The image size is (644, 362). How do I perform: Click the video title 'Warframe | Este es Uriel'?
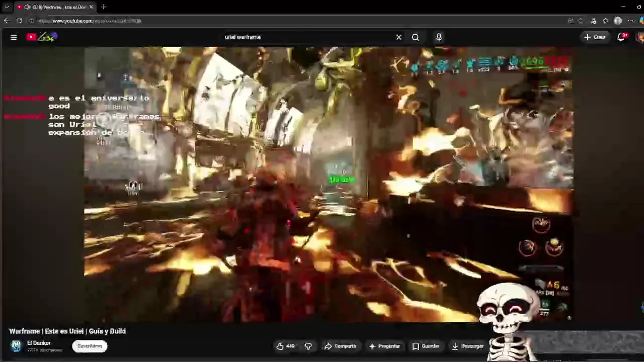[x=67, y=331]
